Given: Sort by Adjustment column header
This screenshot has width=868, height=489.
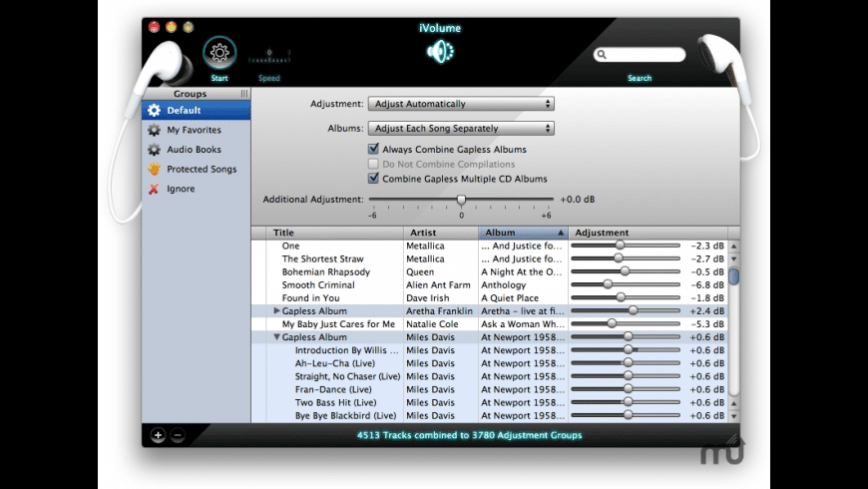Looking at the screenshot, I should pos(649,233).
